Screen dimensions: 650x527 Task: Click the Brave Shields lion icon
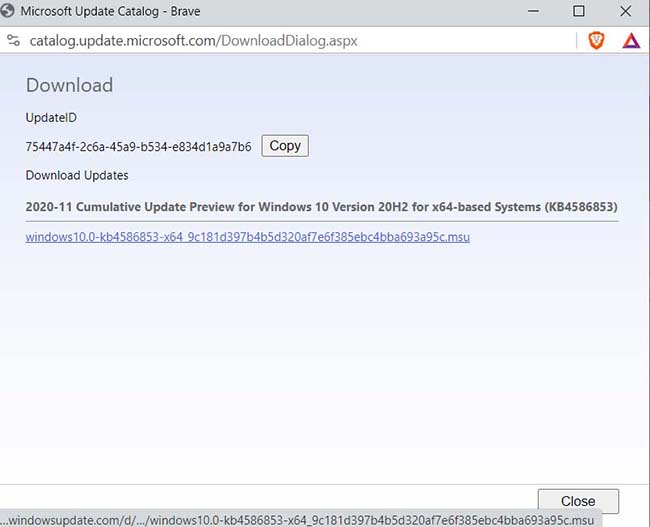pos(596,41)
